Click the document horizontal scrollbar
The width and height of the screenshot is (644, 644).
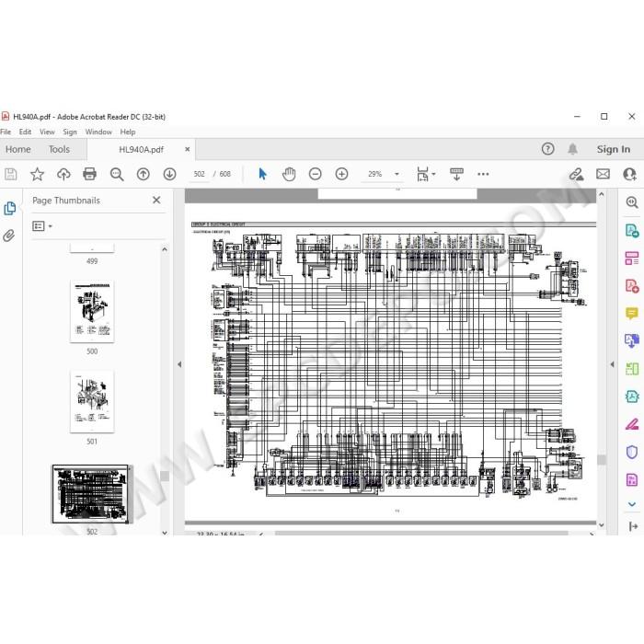[x=421, y=533]
